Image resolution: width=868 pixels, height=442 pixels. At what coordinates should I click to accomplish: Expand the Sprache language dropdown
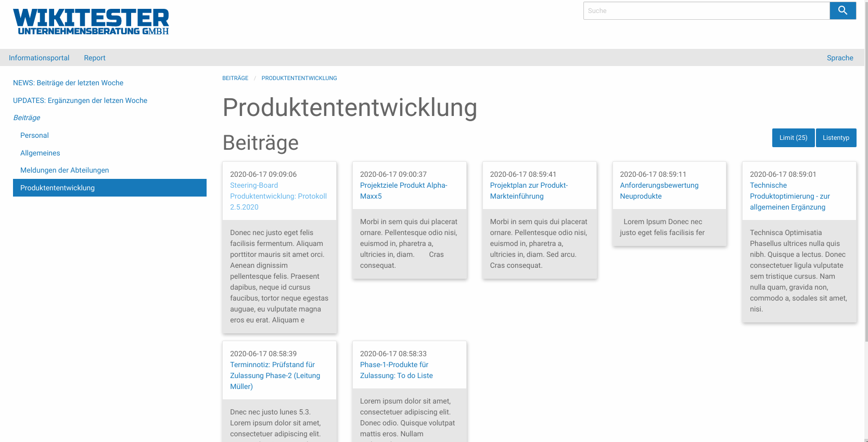(839, 58)
